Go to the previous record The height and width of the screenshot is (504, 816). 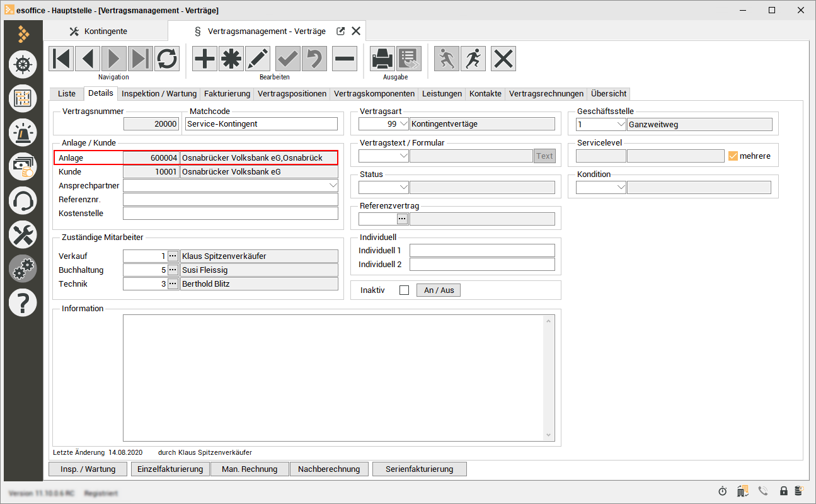pyautogui.click(x=88, y=59)
